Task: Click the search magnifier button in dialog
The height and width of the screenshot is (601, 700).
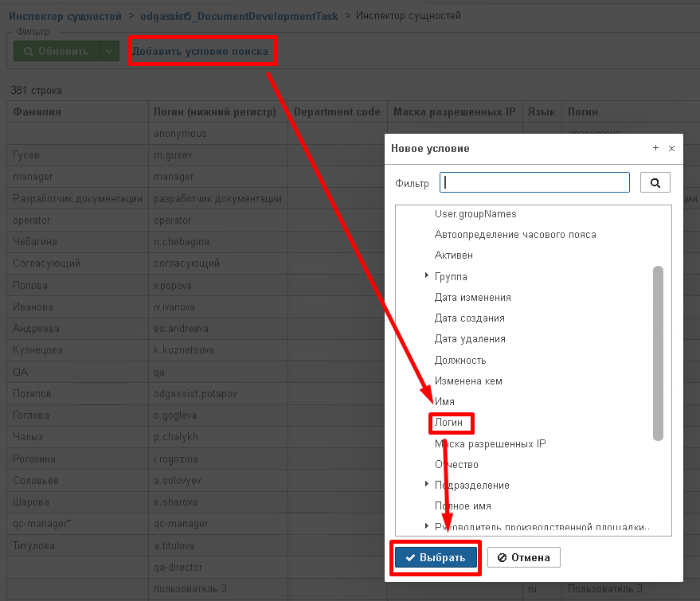Action: click(x=655, y=182)
